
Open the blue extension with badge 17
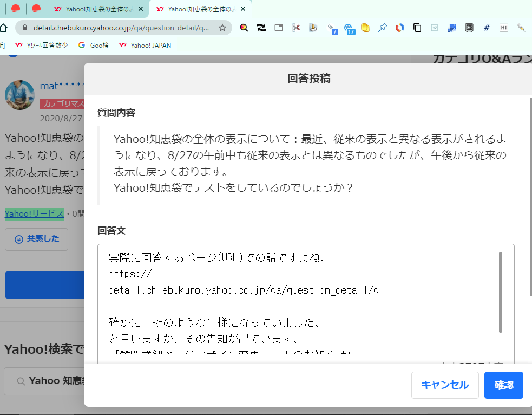349,29
